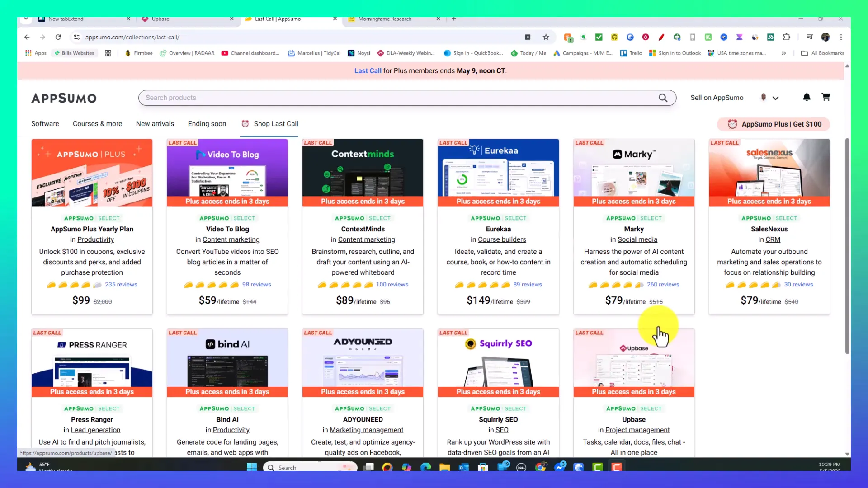
Task: Bookmark this page with star icon
Action: (546, 37)
